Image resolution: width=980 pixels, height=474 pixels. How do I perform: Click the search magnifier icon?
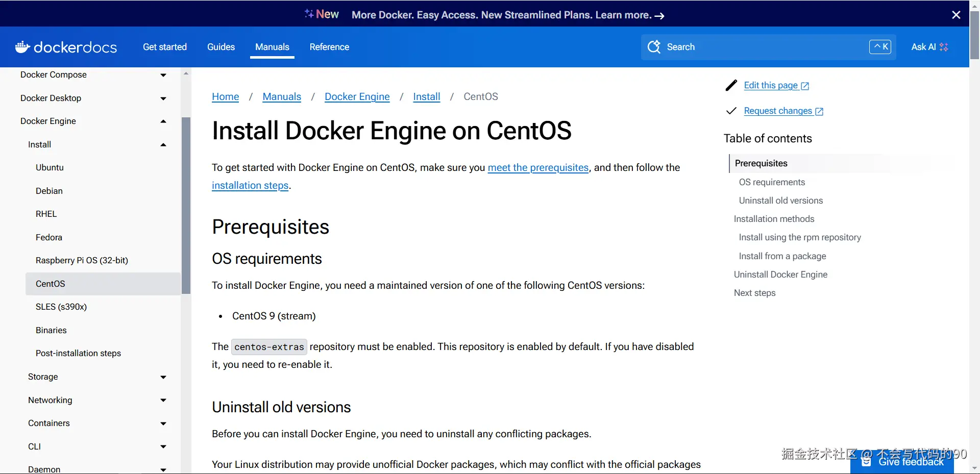click(x=654, y=47)
